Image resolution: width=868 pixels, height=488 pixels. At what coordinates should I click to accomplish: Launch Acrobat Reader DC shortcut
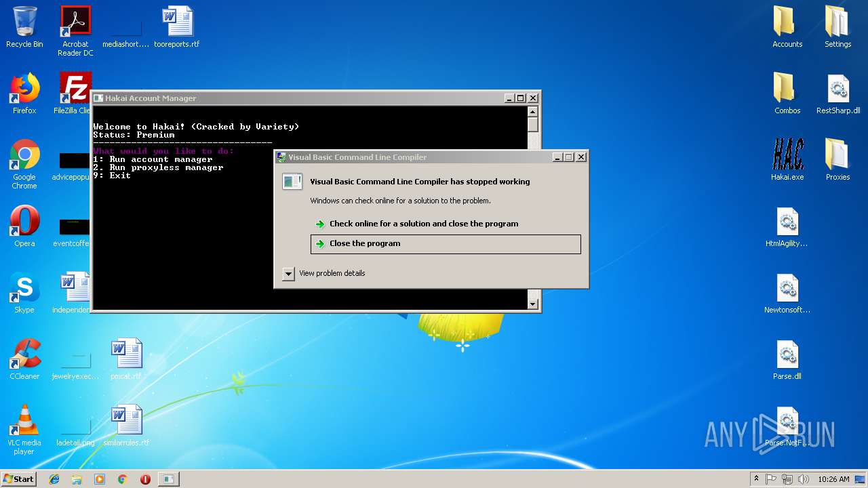tap(75, 30)
